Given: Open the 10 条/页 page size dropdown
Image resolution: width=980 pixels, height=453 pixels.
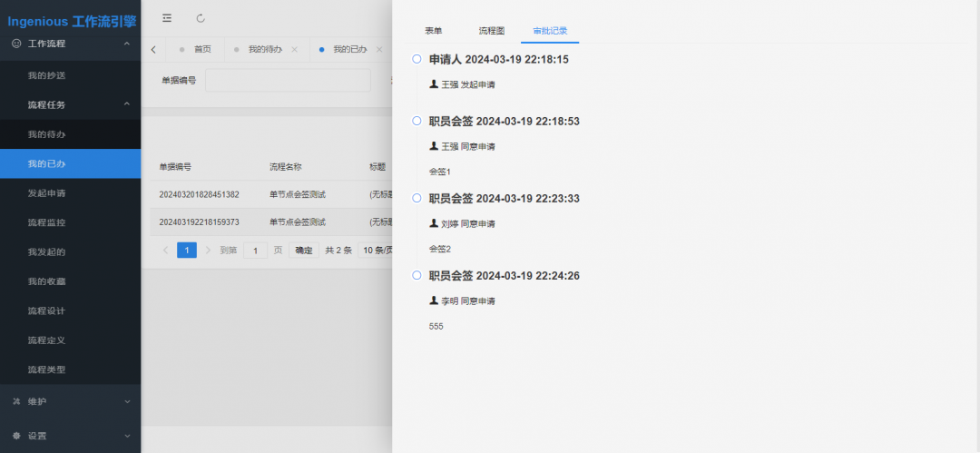Looking at the screenshot, I should pyautogui.click(x=375, y=251).
